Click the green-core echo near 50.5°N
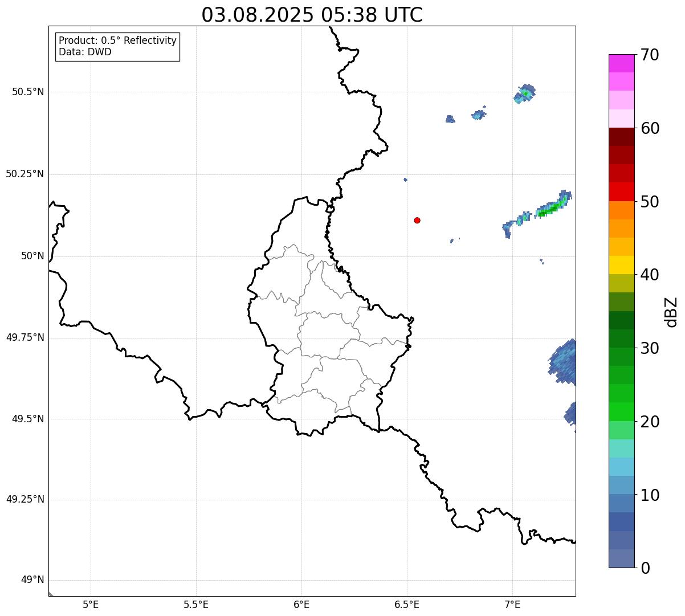685x616 pixels. (524, 93)
